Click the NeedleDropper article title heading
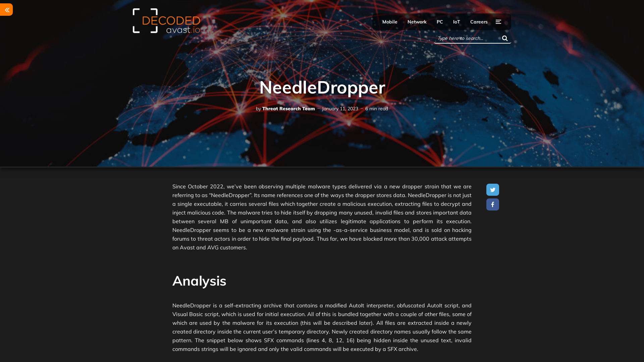Image resolution: width=644 pixels, height=362 pixels. (x=322, y=87)
